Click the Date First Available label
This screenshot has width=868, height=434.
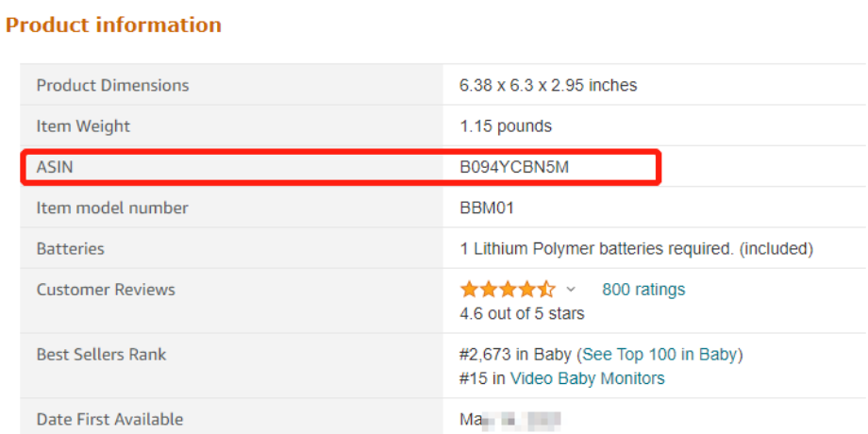coord(109,419)
